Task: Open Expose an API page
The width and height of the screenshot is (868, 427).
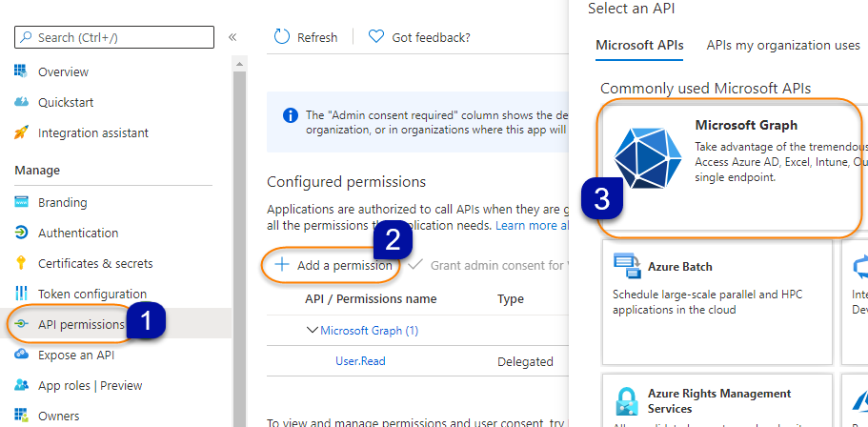Action: tap(76, 355)
